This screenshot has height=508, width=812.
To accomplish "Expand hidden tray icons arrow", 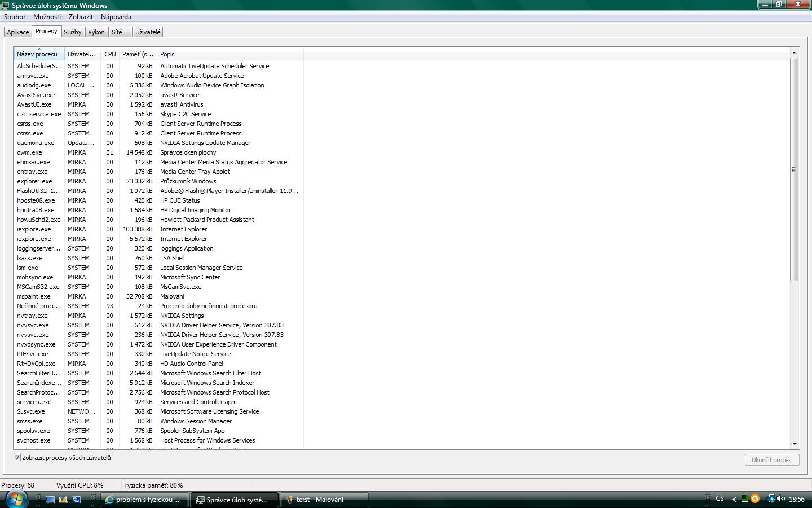I will pyautogui.click(x=734, y=499).
